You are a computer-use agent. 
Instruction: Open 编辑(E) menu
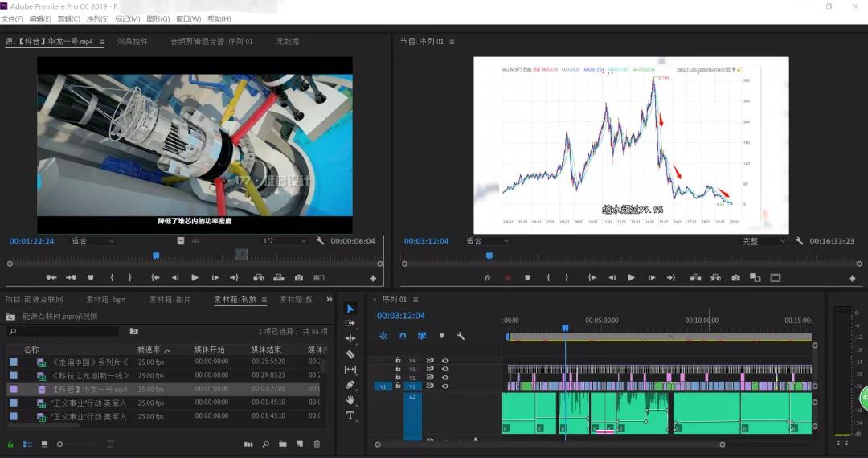[40, 18]
